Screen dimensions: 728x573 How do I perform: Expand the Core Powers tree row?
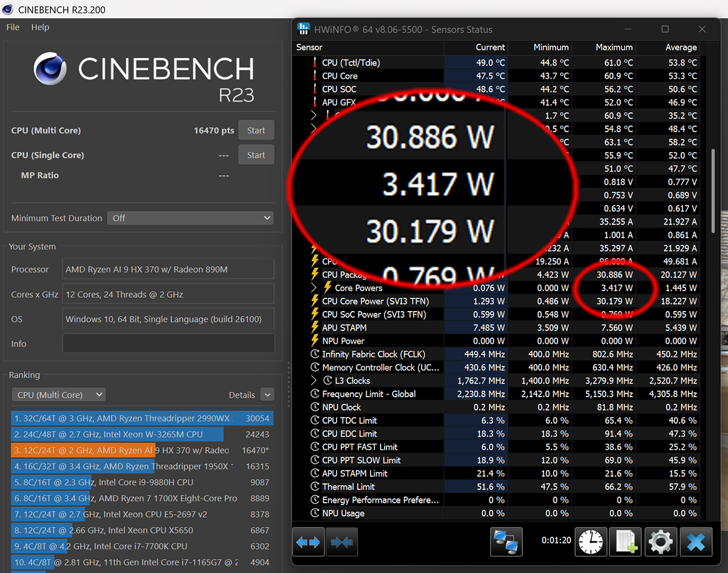[x=314, y=287]
